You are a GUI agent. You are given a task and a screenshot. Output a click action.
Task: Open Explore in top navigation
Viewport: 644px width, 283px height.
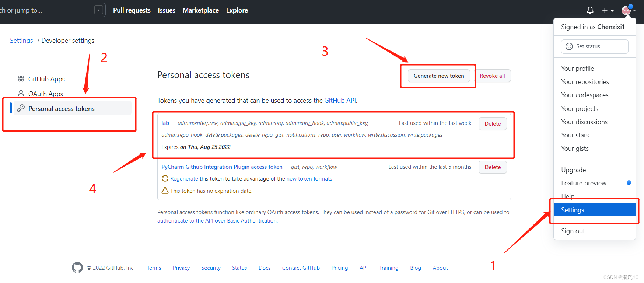click(x=237, y=10)
